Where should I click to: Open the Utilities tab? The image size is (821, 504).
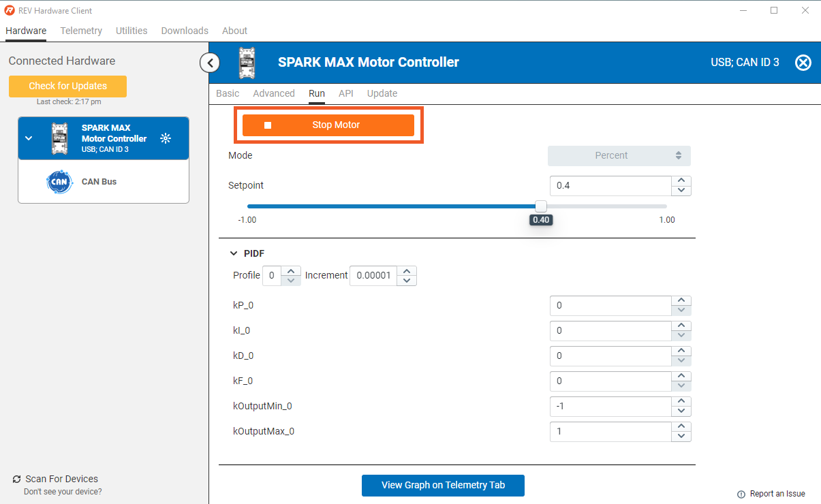[x=131, y=31]
